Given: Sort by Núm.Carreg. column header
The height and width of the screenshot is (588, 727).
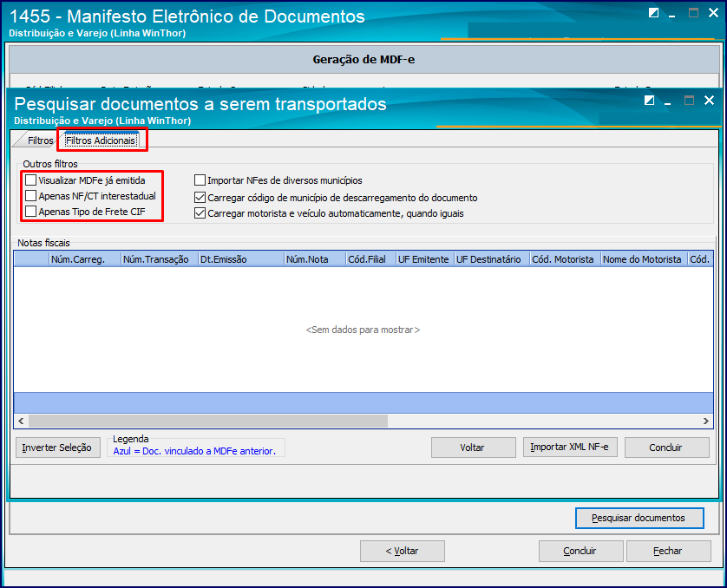Looking at the screenshot, I should 85,259.
